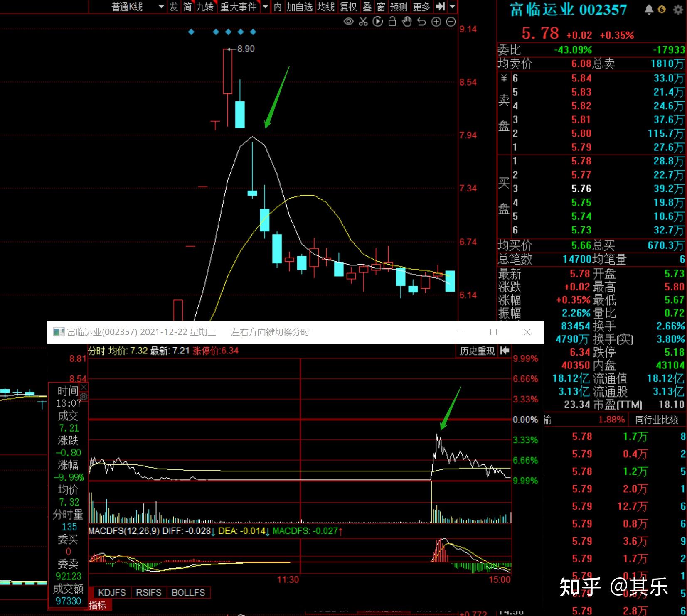Screen dimensions: 687x616
Task: Click the 换手 2.66% value
Action: pyautogui.click(x=670, y=326)
